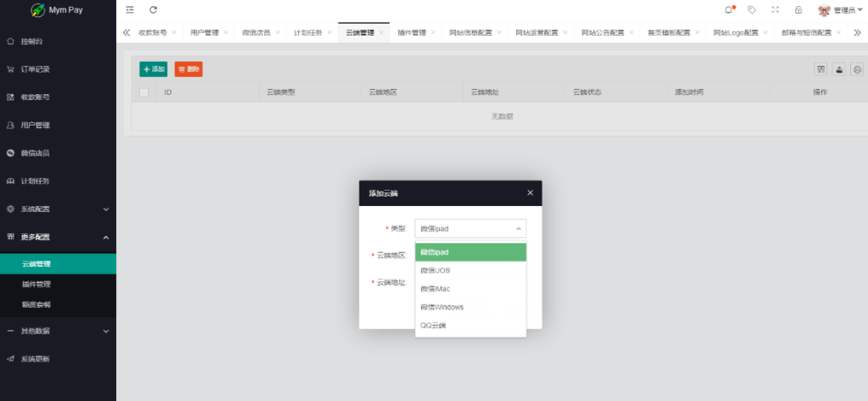Click the green 添加 button
The height and width of the screenshot is (401, 868).
pyautogui.click(x=153, y=70)
